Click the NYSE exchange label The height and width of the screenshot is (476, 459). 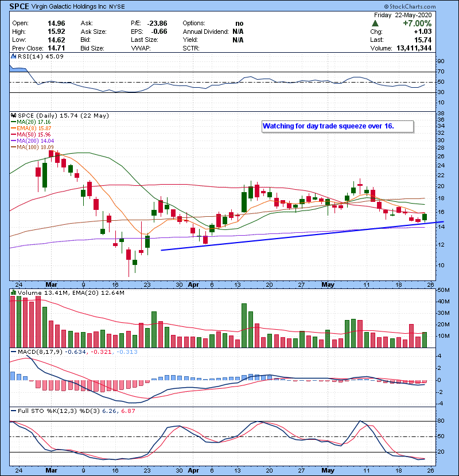coord(117,7)
